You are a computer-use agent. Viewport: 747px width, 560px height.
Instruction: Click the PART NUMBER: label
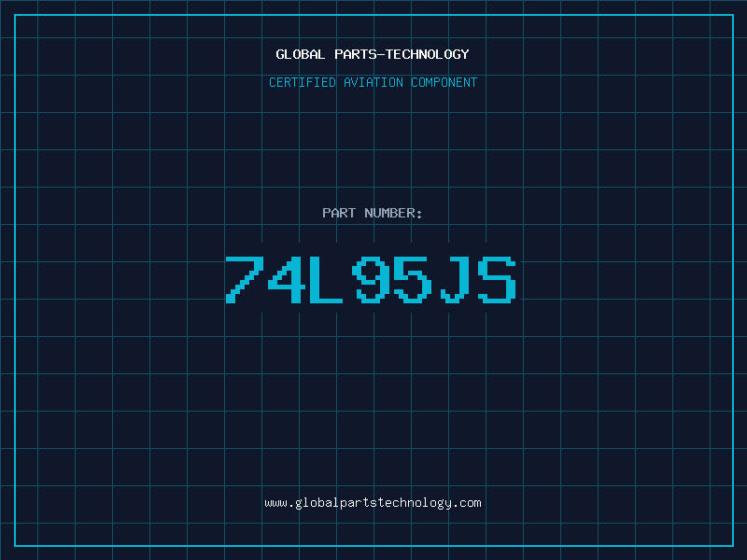[373, 213]
